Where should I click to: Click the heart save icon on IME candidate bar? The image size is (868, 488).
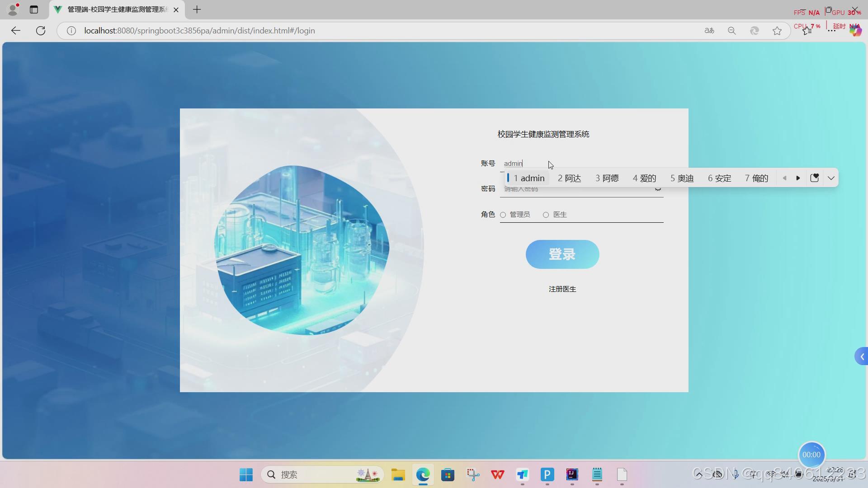pos(815,178)
